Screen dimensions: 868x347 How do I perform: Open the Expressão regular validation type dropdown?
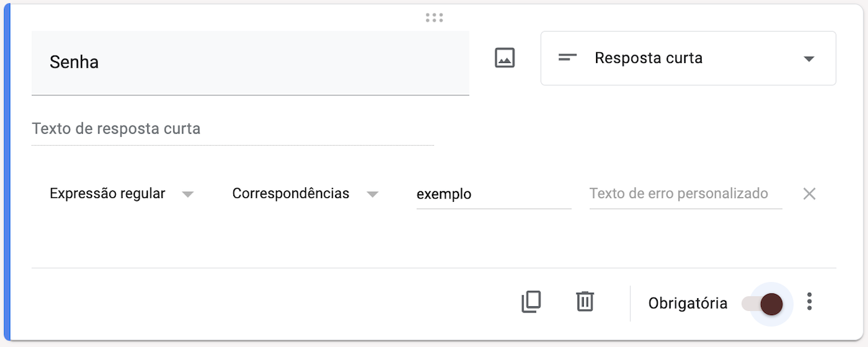[x=108, y=194]
